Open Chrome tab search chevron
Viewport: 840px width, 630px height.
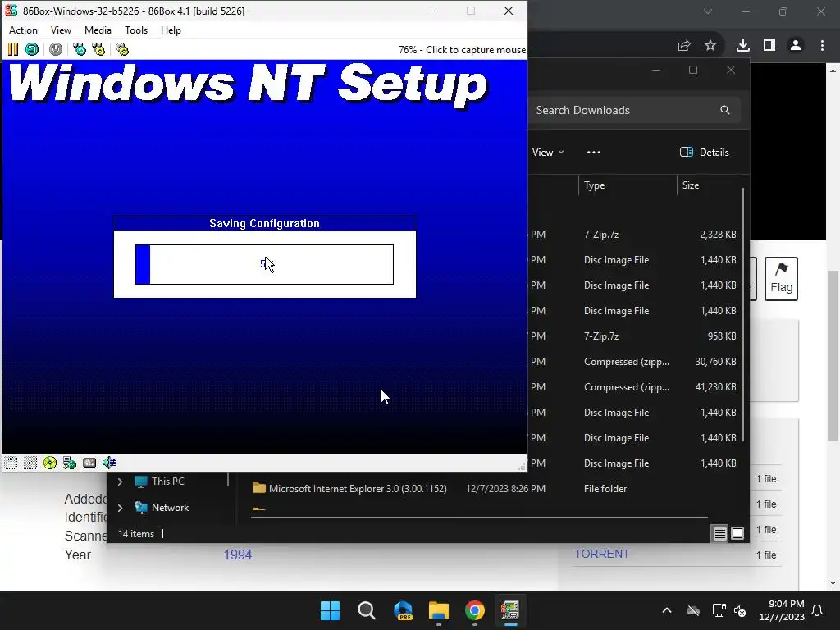click(708, 11)
